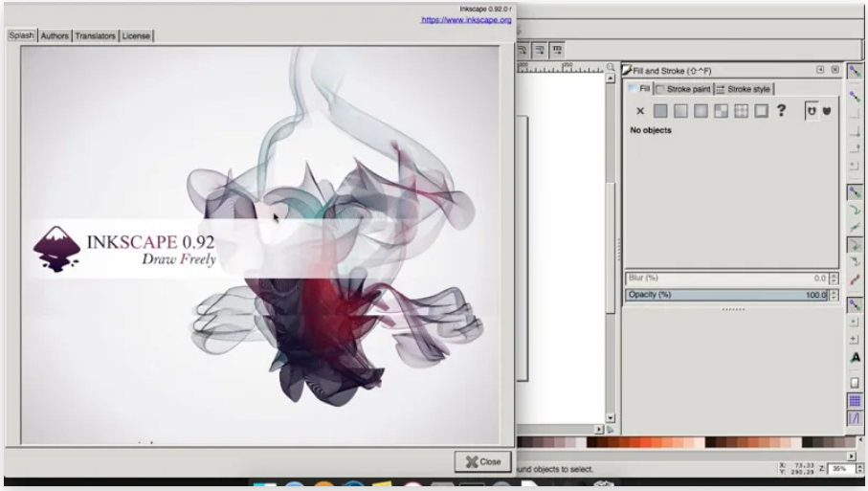Select grid-like paint type icon
Image resolution: width=868 pixels, height=491 pixels.
[x=742, y=111]
